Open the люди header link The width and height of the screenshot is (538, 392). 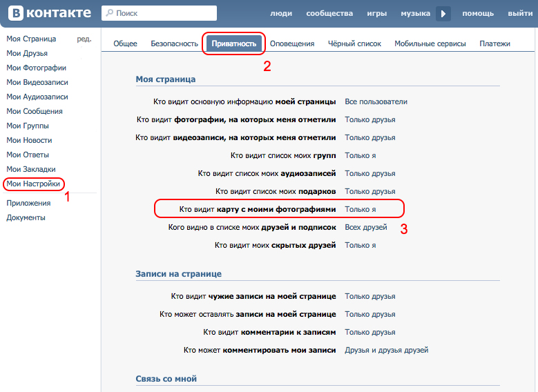281,13
